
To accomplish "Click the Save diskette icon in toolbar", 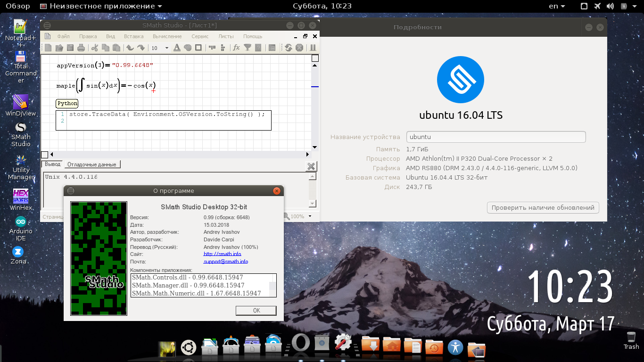I will click(x=70, y=48).
